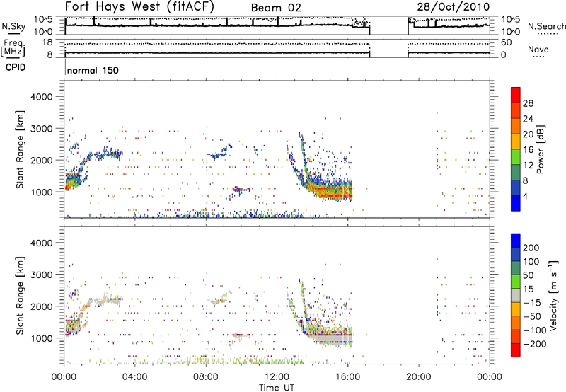Pick the green 15–50 velocity swatch

pos(516,282)
